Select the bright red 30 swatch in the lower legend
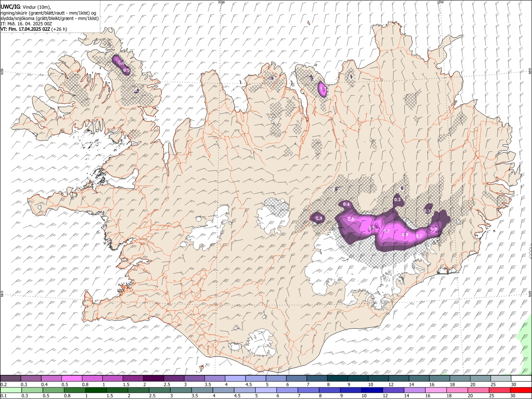The height and width of the screenshot is (399, 532). coord(520,390)
